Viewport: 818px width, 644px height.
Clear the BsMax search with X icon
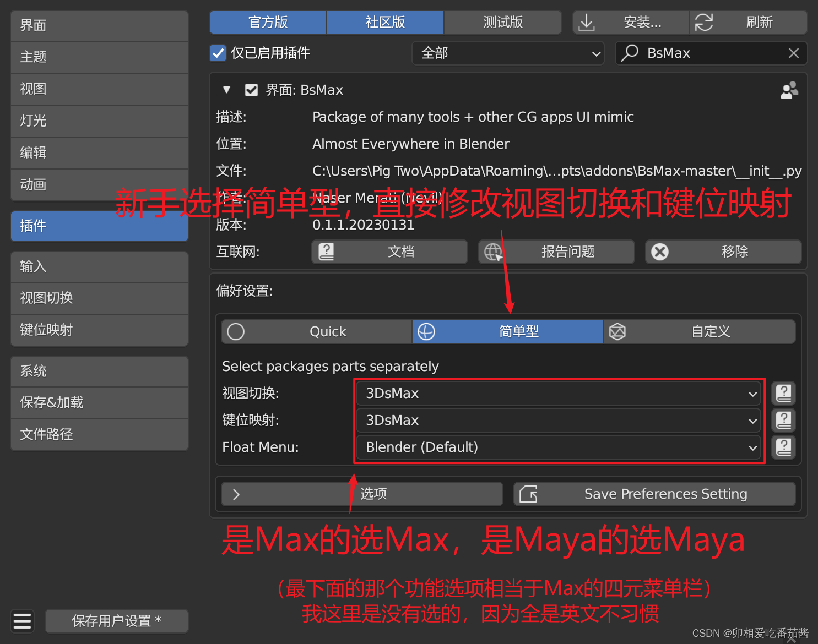point(793,53)
